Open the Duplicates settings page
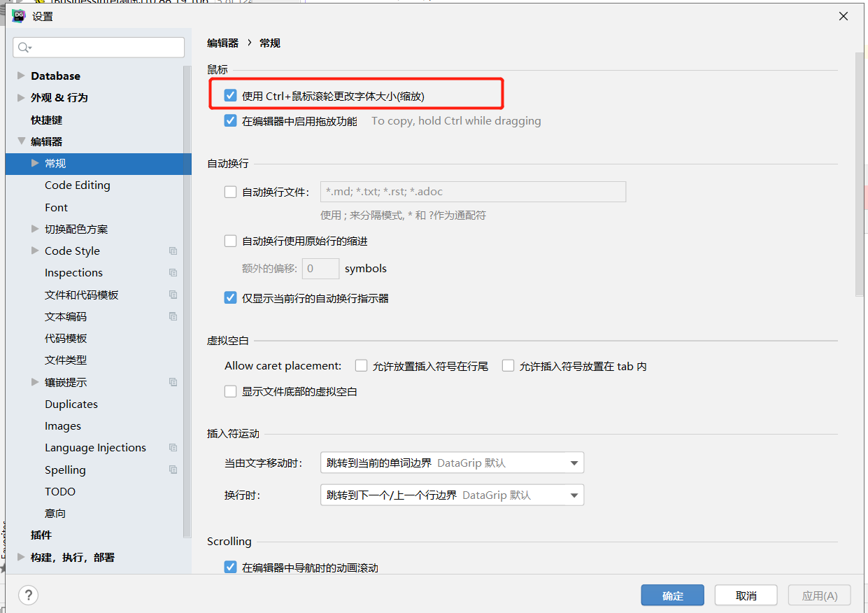This screenshot has width=868, height=613. (71, 404)
